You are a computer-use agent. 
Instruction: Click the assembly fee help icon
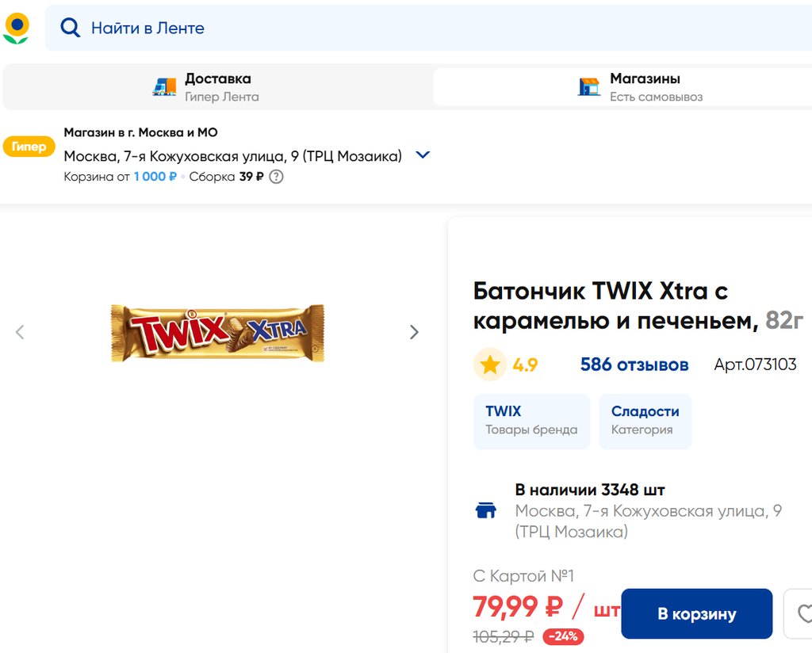[x=276, y=177]
